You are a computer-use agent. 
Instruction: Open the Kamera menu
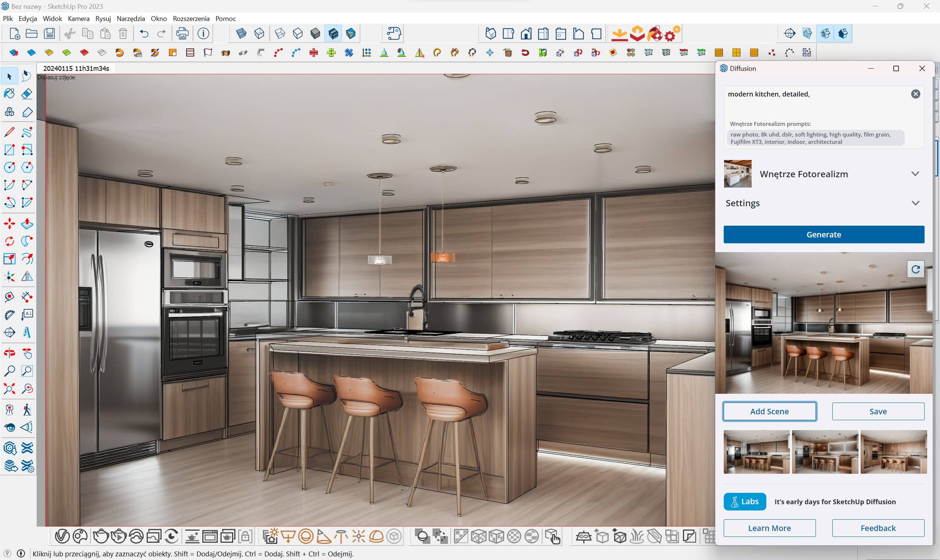pos(79,18)
